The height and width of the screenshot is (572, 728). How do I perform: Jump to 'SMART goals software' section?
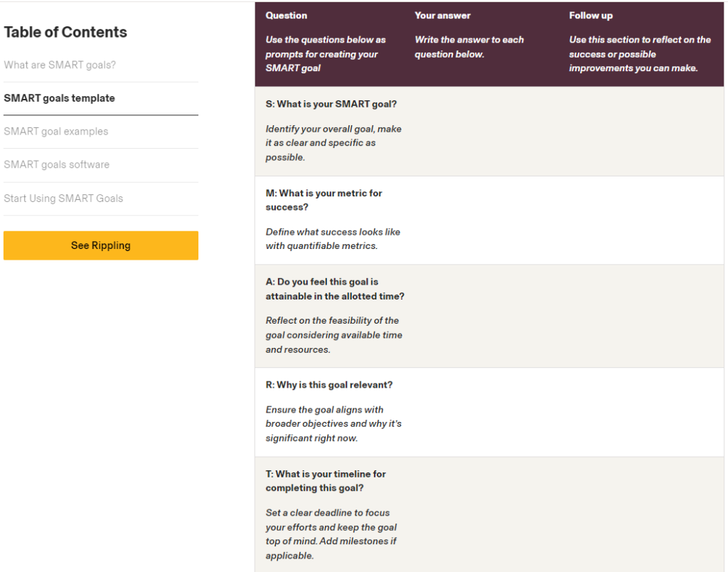pos(57,164)
